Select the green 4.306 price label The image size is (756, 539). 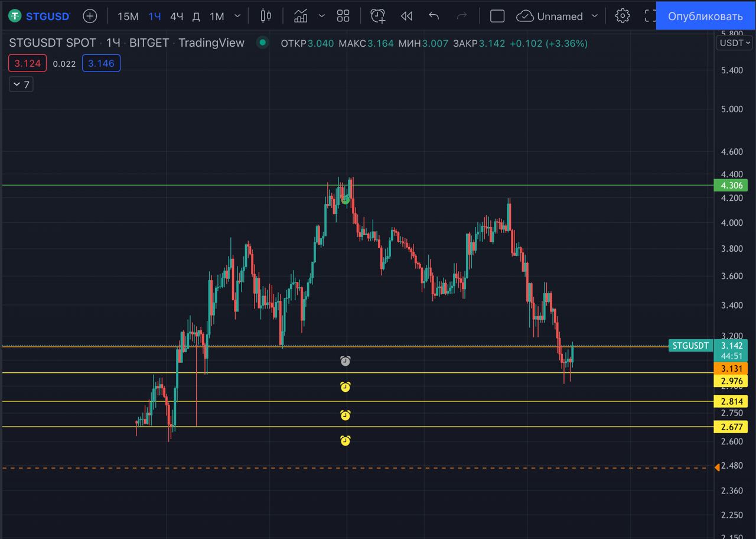tap(731, 186)
